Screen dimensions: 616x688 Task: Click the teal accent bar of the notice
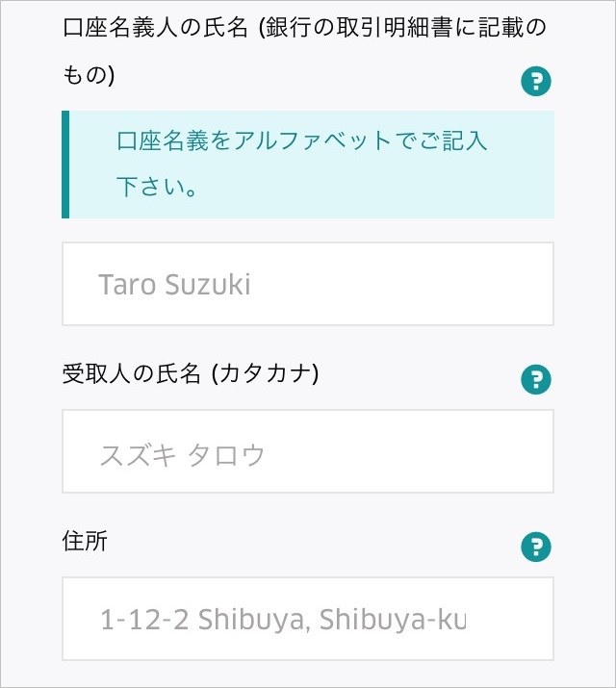coord(65,165)
